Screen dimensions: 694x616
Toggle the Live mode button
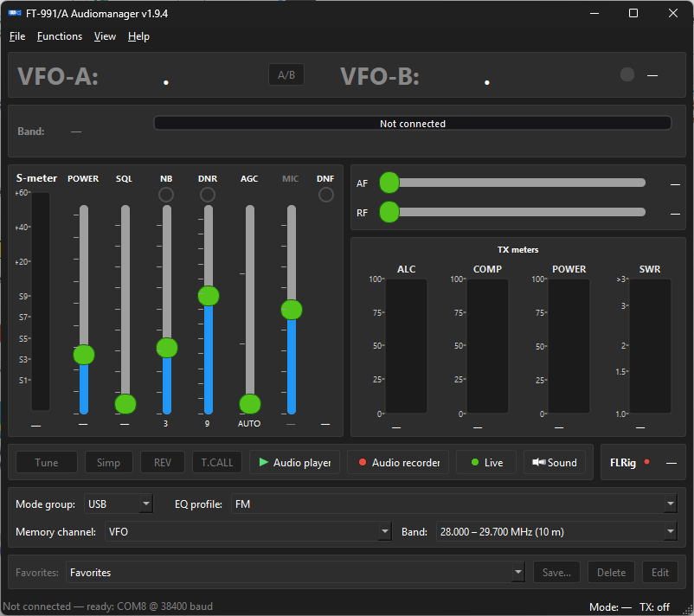[x=486, y=463]
